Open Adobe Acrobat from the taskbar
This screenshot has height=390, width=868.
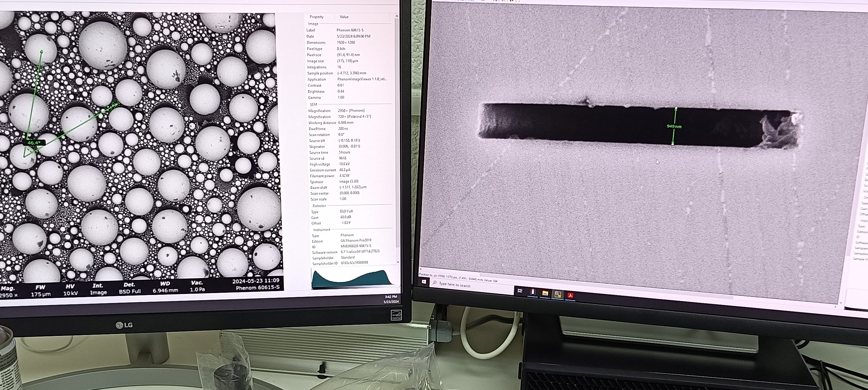tap(570, 296)
